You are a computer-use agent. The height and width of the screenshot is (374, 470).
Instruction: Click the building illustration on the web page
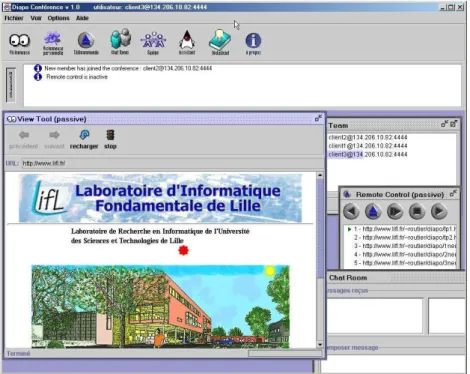pyautogui.click(x=160, y=307)
